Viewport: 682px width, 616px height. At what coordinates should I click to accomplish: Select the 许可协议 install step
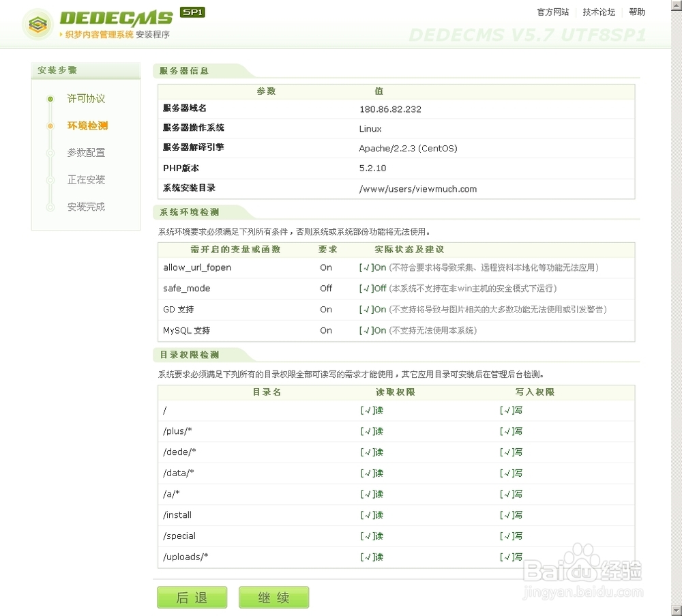[86, 99]
